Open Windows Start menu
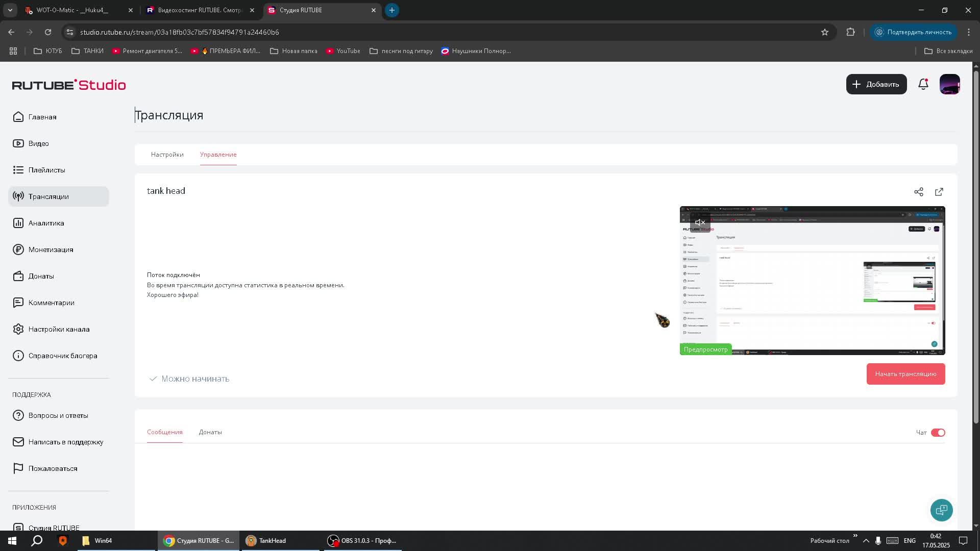This screenshot has width=980, height=551. 12,541
